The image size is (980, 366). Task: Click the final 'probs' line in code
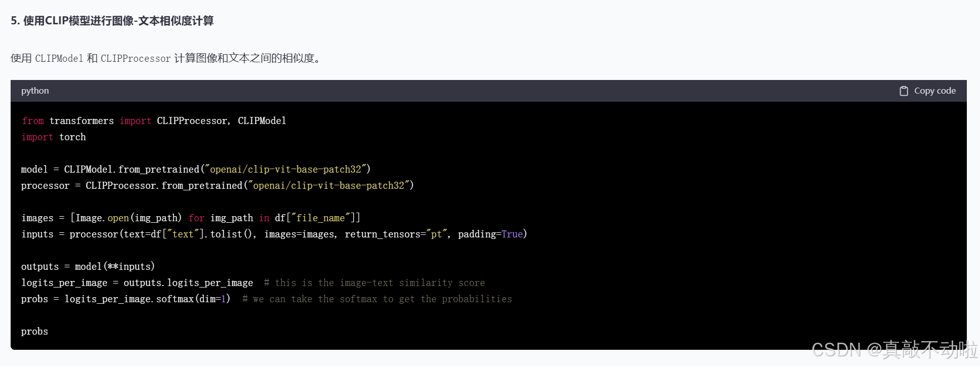click(x=35, y=332)
